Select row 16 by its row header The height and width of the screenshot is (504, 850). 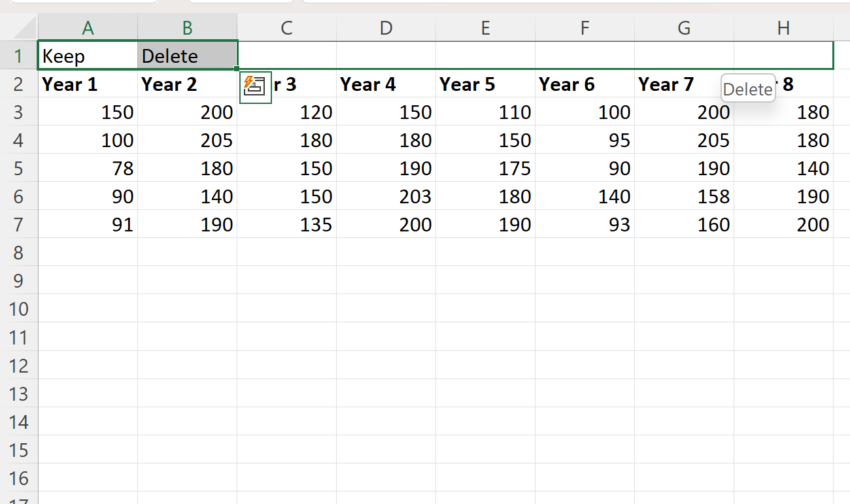20,478
